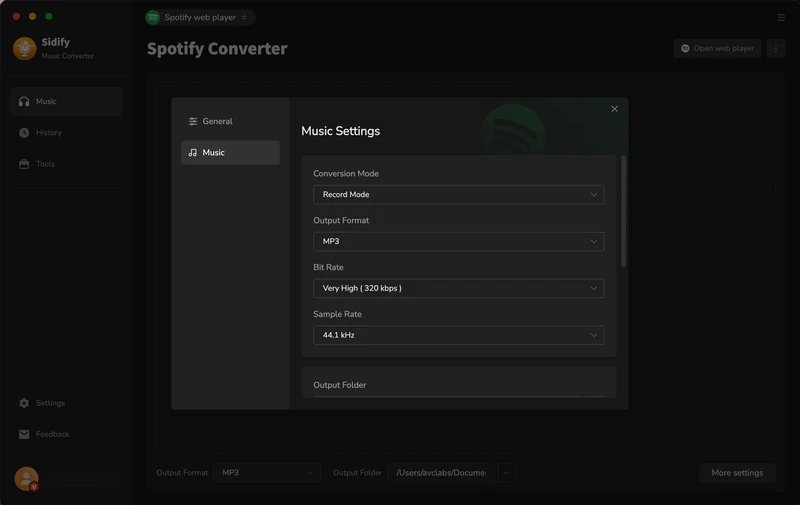
Task: Click the sliders icon next to General
Action: click(193, 121)
